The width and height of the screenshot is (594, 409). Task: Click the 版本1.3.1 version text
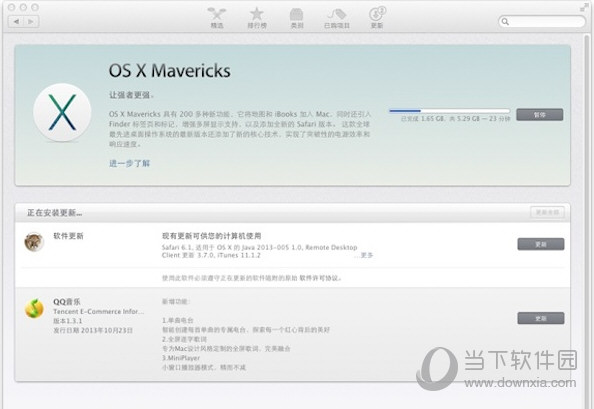67,321
